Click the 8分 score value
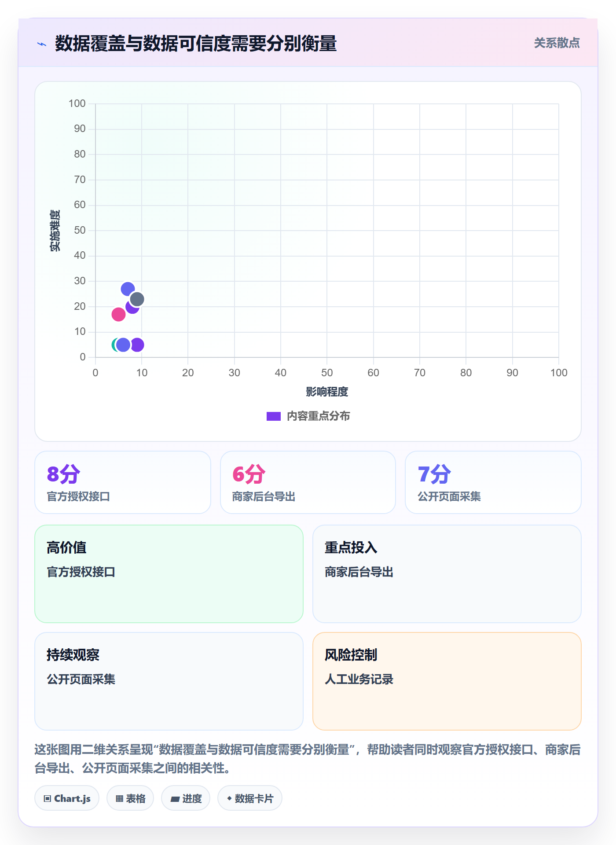This screenshot has width=616, height=845. coord(64,474)
